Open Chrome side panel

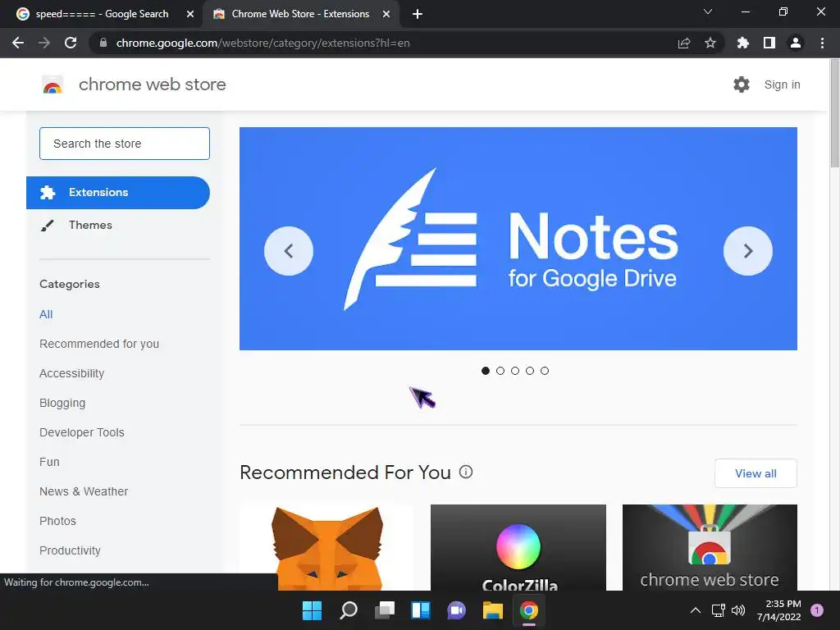click(769, 43)
